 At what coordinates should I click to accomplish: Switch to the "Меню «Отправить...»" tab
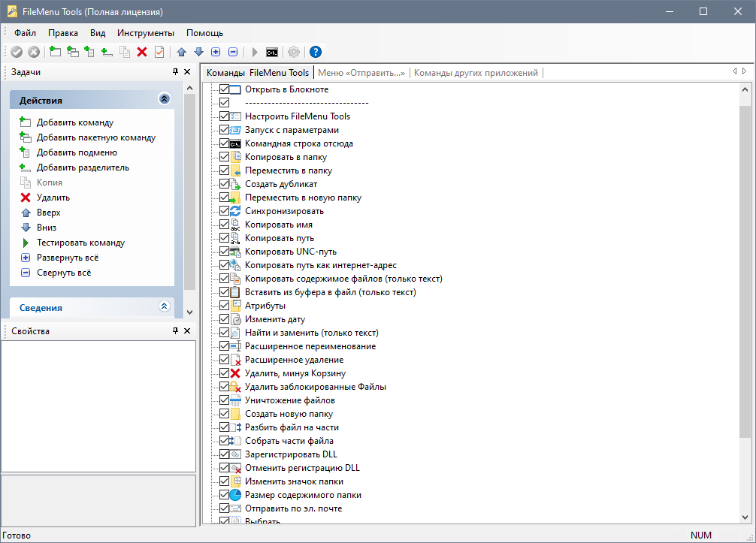pyautogui.click(x=361, y=73)
